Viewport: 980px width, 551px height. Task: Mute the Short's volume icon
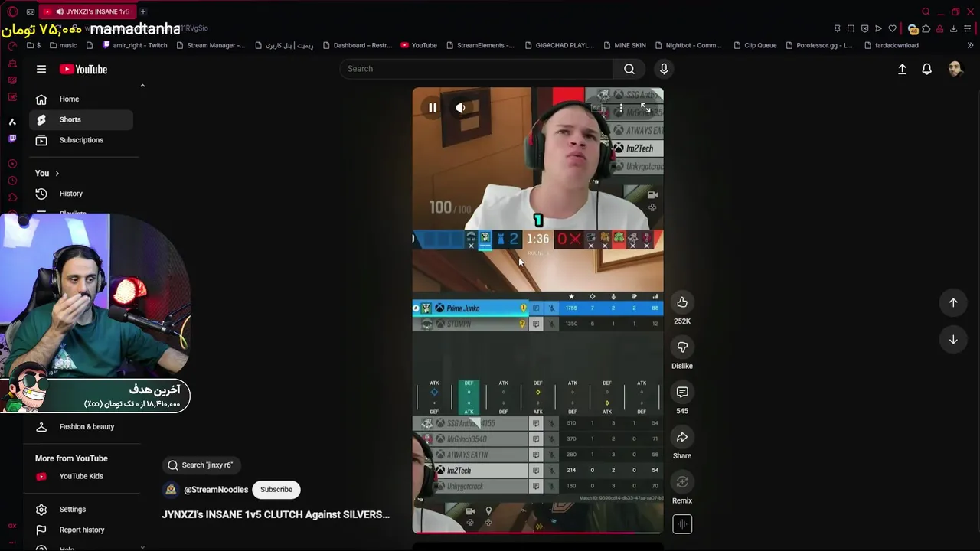(460, 108)
